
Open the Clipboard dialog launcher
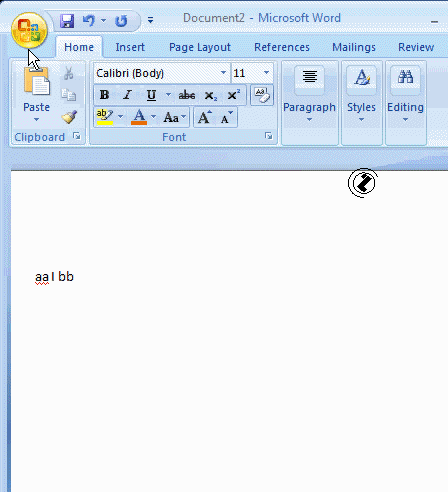pos(77,136)
